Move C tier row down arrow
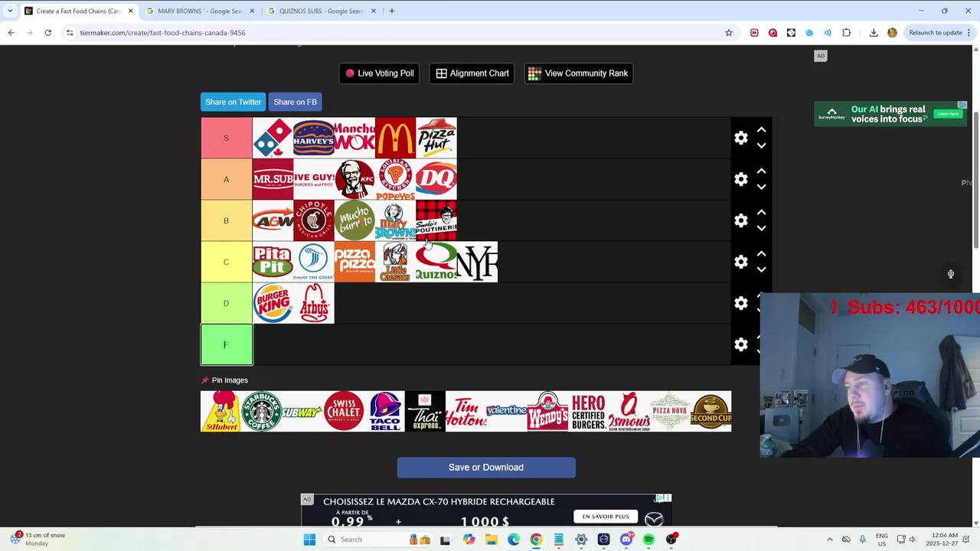Viewport: 980px width, 551px height. pyautogui.click(x=761, y=269)
